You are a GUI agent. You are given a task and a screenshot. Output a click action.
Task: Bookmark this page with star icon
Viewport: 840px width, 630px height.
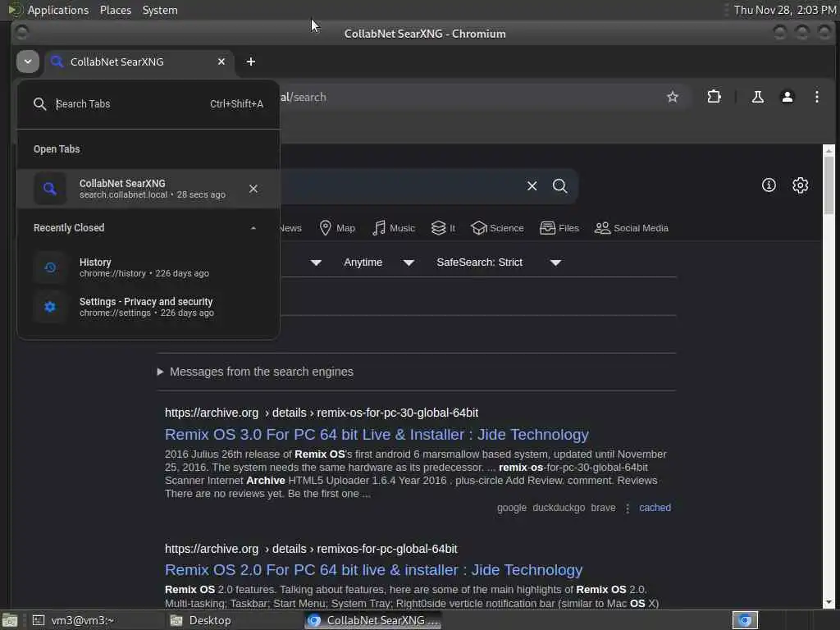tap(673, 97)
